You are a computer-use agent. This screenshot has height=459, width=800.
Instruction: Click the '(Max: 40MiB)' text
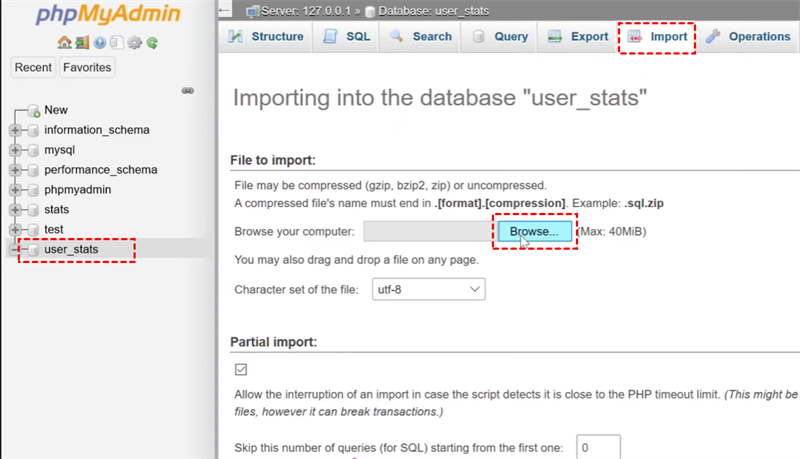(612, 232)
